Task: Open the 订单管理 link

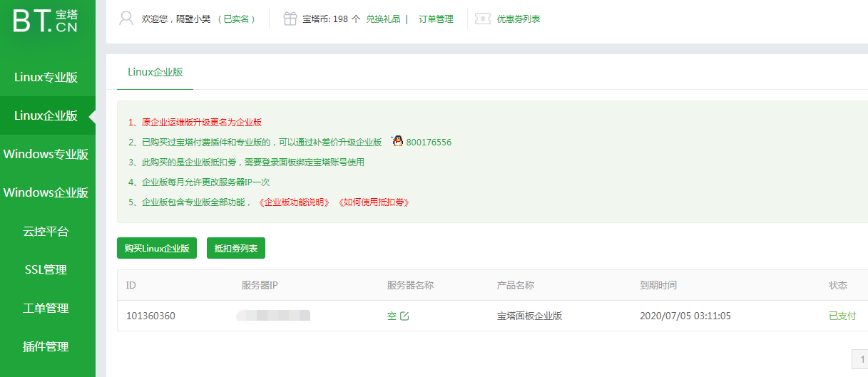Action: click(436, 19)
